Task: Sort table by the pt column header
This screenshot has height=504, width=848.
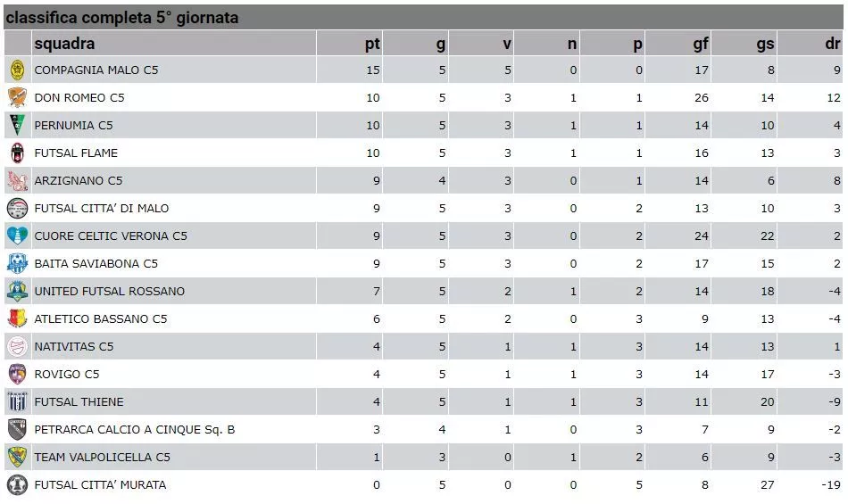Action: pos(372,44)
